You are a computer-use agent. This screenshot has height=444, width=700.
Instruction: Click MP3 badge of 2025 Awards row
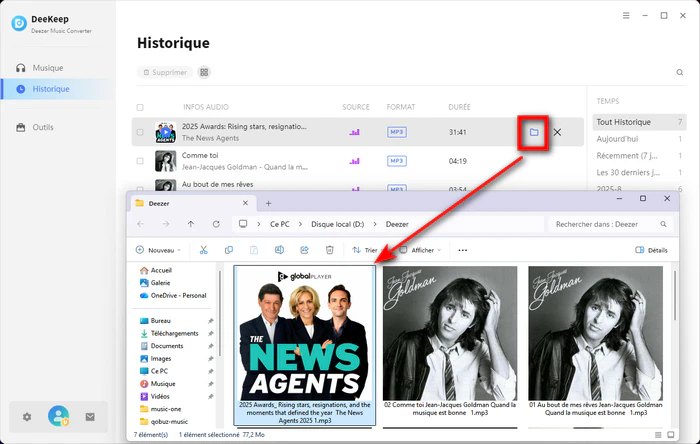click(x=396, y=132)
